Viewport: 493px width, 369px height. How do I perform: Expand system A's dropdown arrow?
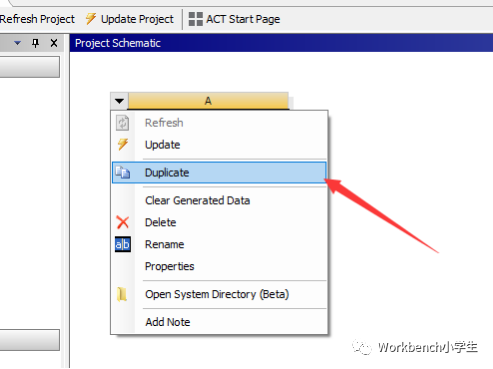[119, 101]
